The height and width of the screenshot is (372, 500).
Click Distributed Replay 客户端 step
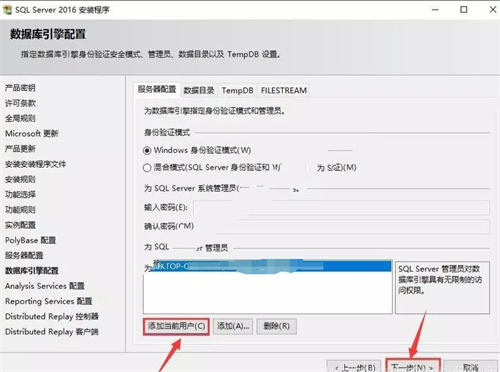tap(52, 332)
